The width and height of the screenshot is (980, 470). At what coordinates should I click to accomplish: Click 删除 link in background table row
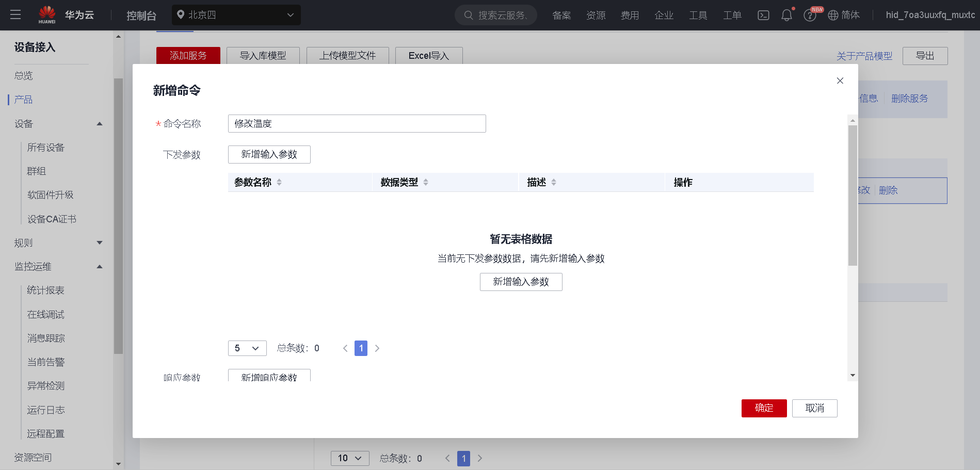point(888,190)
